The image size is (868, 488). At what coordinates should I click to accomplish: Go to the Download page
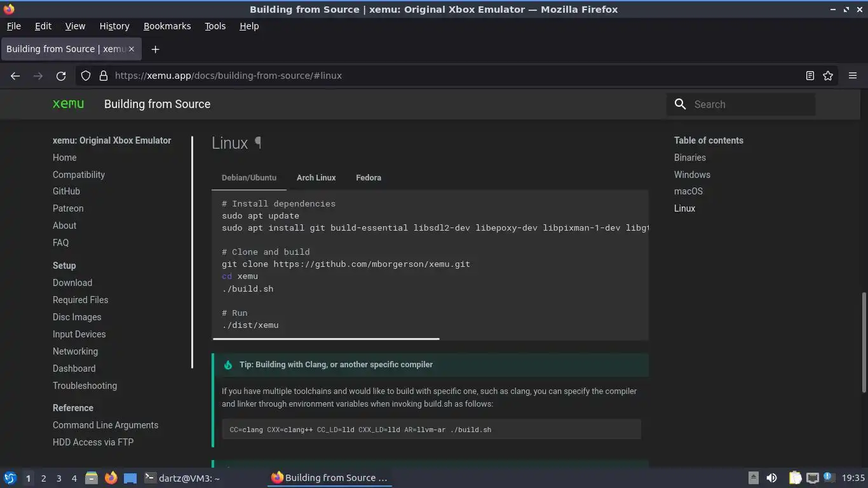click(72, 283)
